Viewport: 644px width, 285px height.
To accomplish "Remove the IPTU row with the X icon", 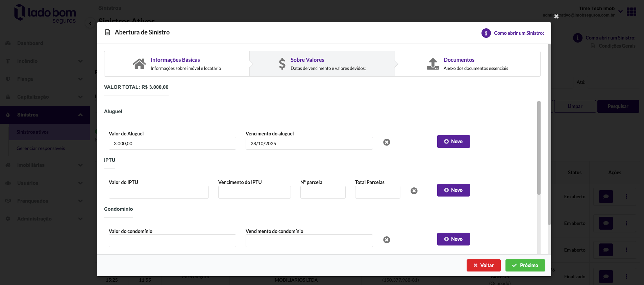I will (414, 191).
